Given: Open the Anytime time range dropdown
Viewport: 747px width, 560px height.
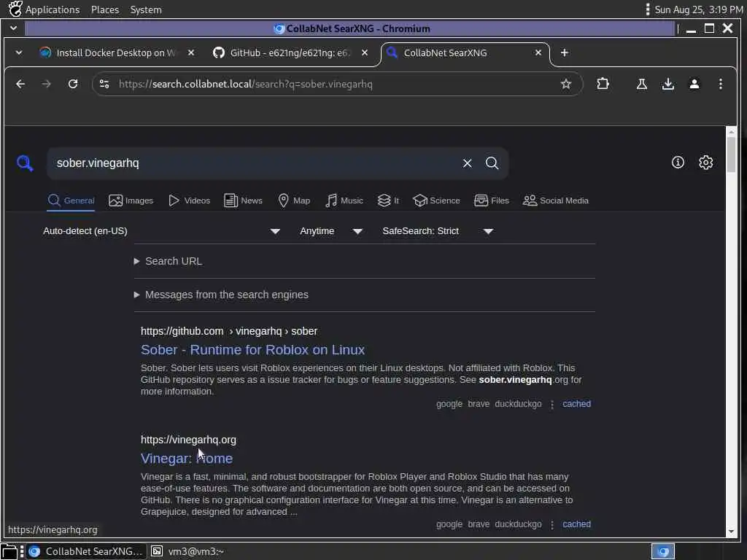Looking at the screenshot, I should 331,231.
